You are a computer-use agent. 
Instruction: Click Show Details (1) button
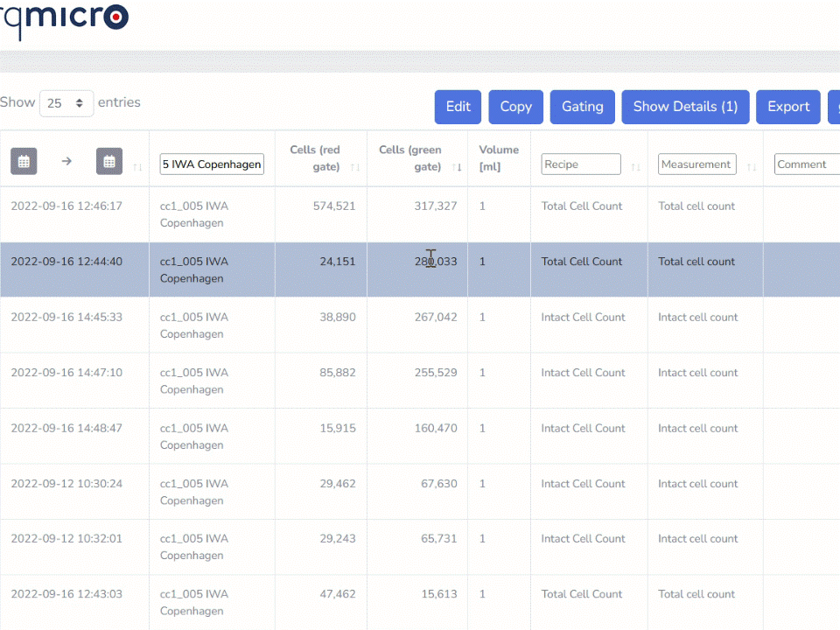685,107
